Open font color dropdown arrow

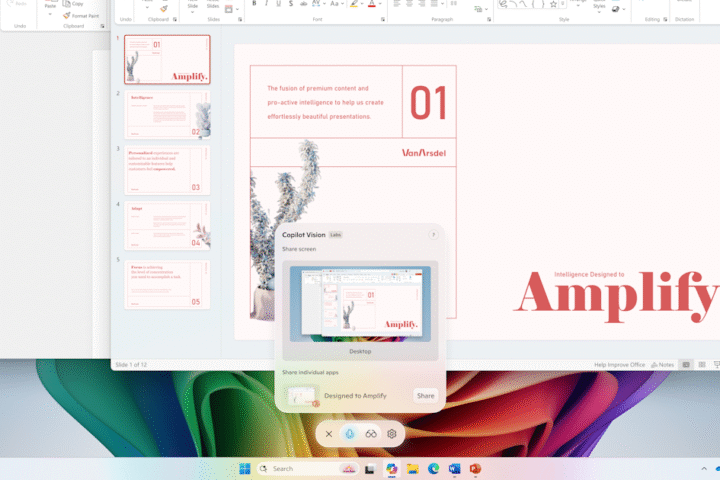(x=380, y=4)
